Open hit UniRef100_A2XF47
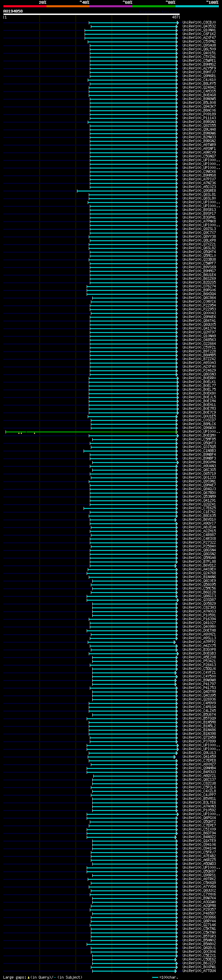222x980 pixels. tap(199, 38)
